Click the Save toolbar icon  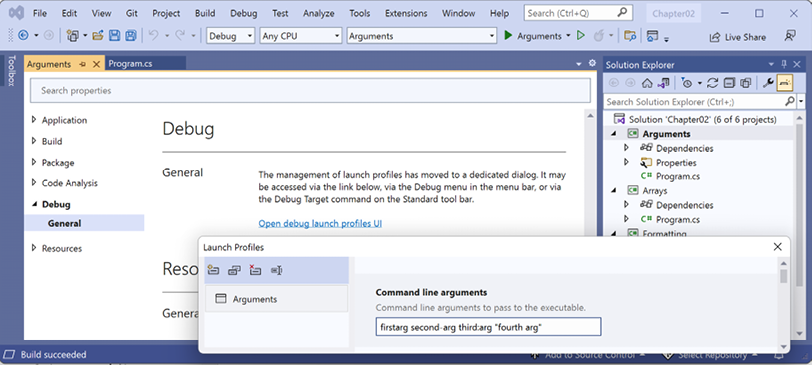pyautogui.click(x=114, y=36)
